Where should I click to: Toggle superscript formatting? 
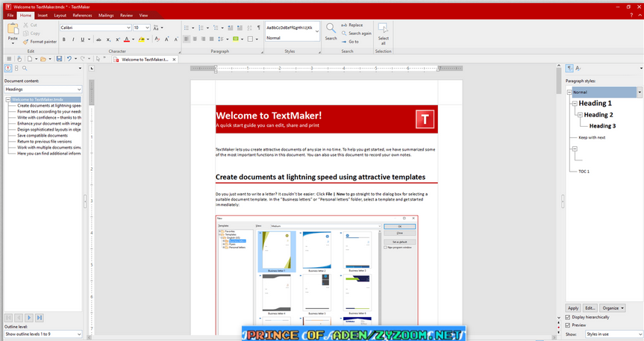point(117,40)
